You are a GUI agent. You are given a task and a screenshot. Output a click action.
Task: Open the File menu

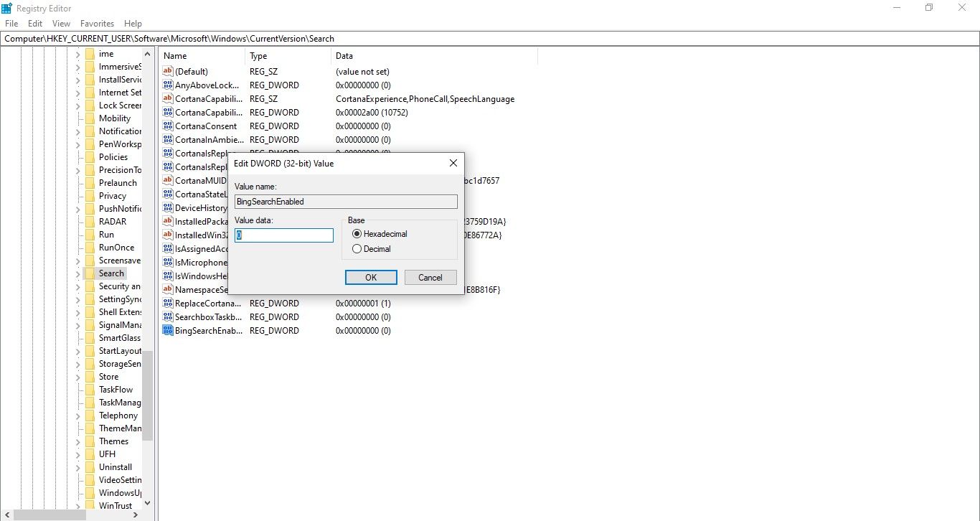pyautogui.click(x=11, y=24)
